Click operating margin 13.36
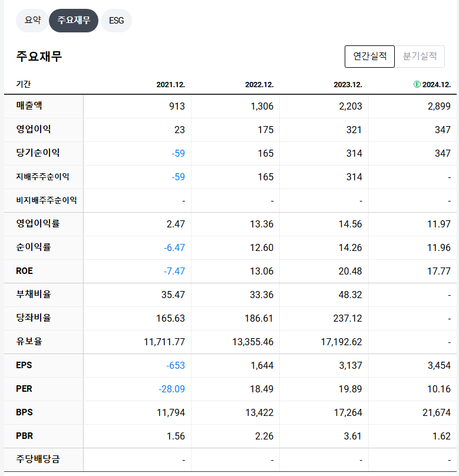 point(262,224)
